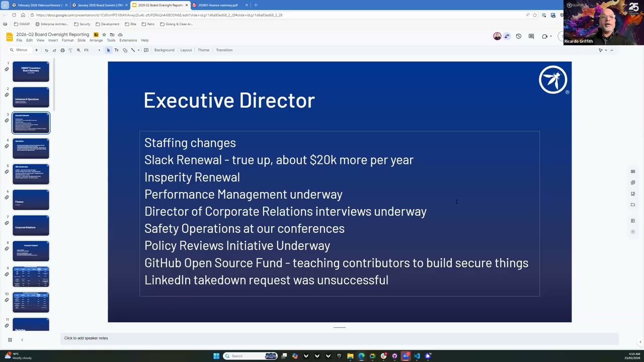Click the Print icon in the toolbar

(x=62, y=50)
